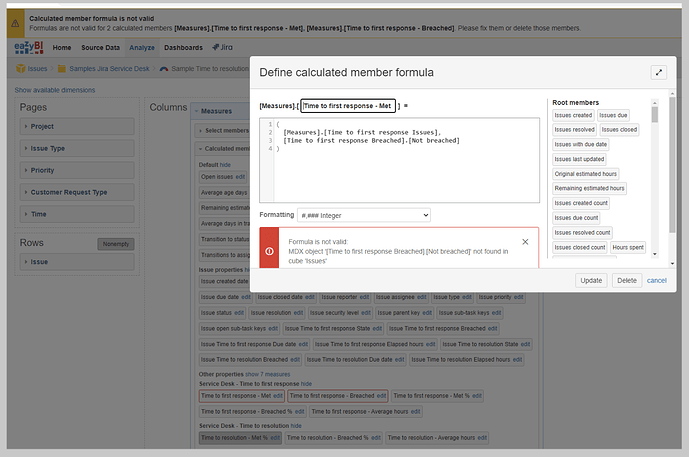
Task: Switch to the Analyze tab
Action: click(x=142, y=47)
